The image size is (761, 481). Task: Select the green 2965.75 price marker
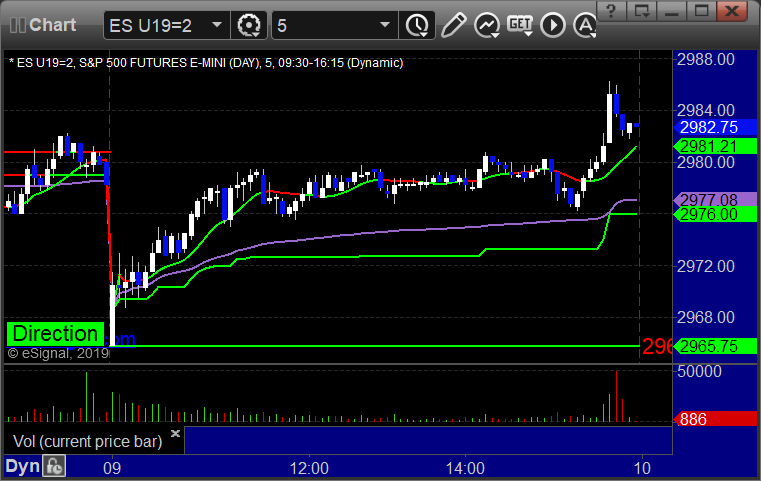tap(715, 346)
